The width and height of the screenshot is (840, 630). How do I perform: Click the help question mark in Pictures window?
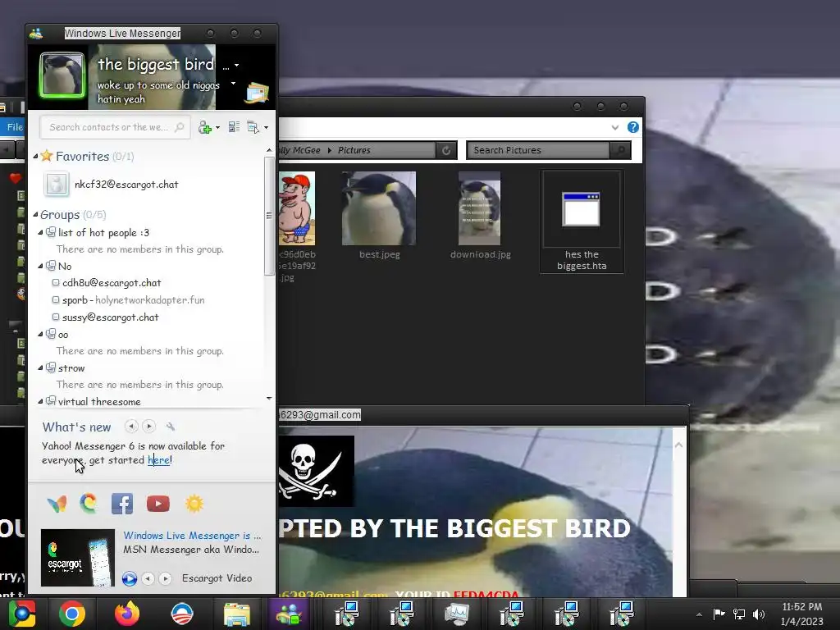[x=632, y=127]
